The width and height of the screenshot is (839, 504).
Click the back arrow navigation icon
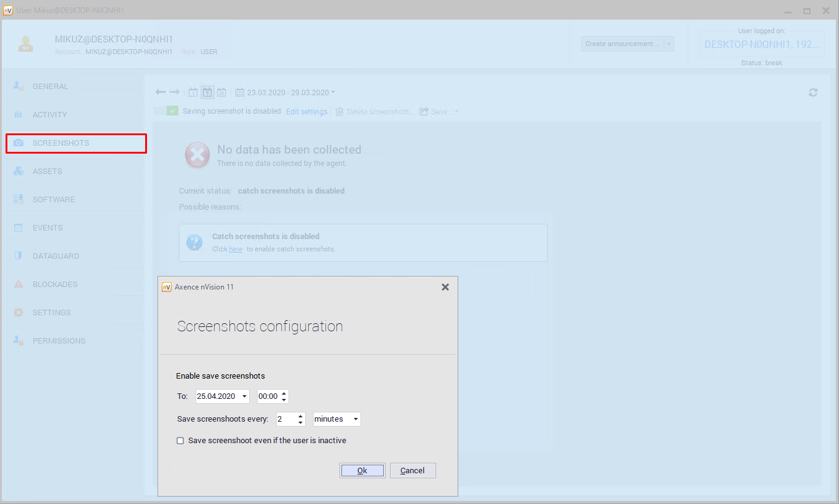pos(161,92)
